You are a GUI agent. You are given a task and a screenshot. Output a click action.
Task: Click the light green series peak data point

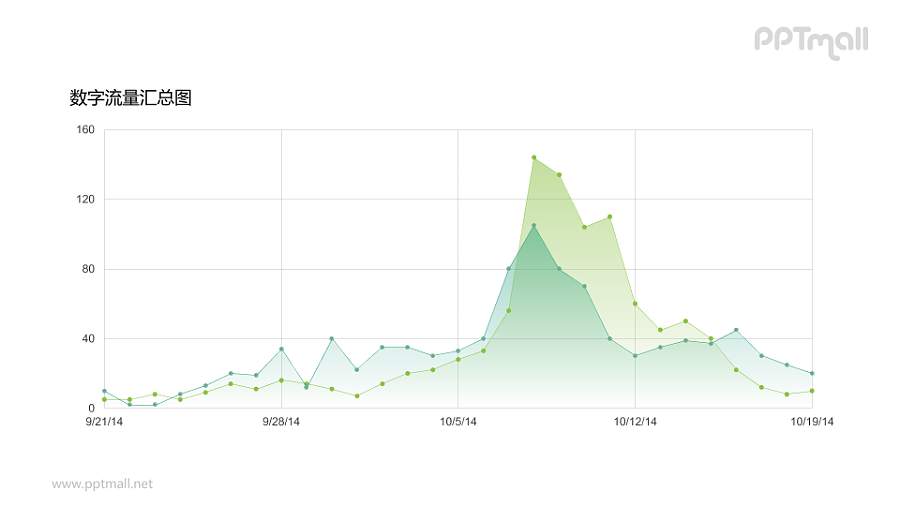click(534, 157)
